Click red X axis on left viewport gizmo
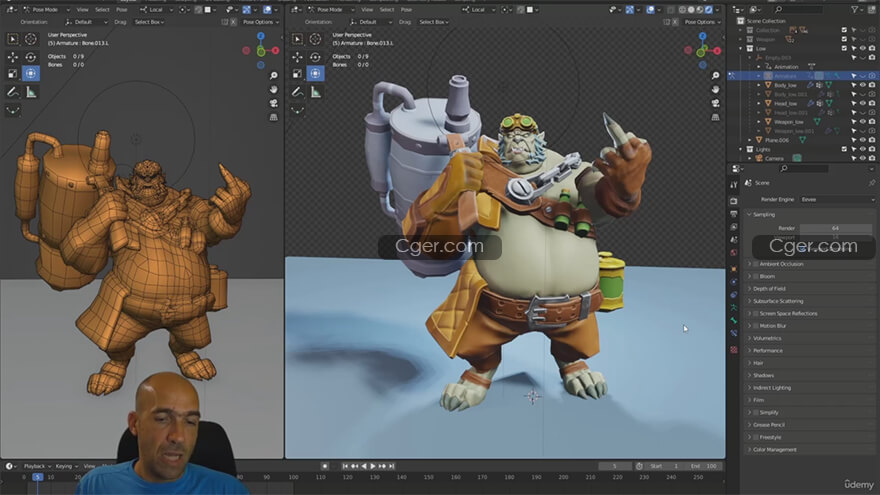Image resolution: width=880 pixels, height=495 pixels. pyautogui.click(x=276, y=51)
